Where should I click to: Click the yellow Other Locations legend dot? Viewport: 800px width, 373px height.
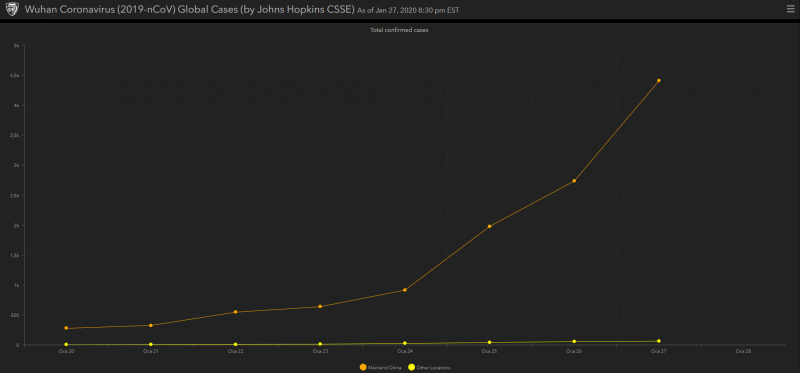(411, 367)
